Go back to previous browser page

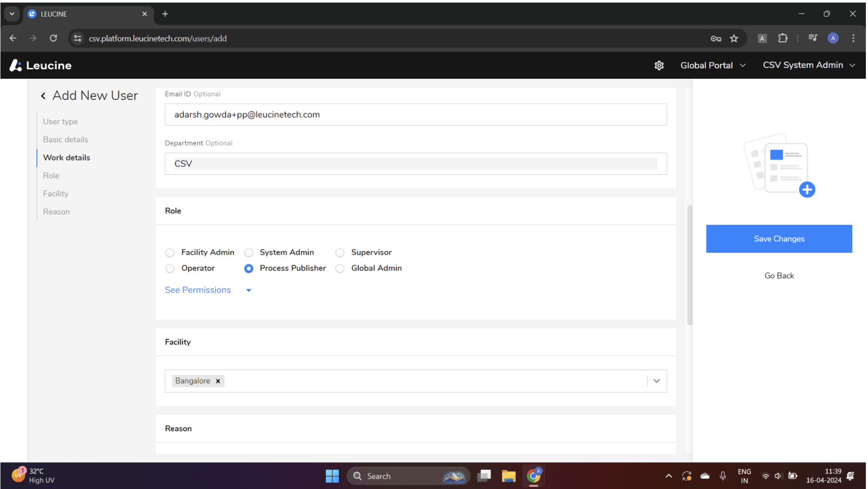point(13,38)
